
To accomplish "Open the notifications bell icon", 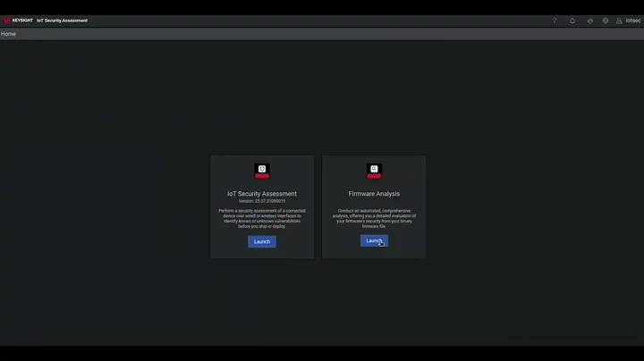I will 572,21.
